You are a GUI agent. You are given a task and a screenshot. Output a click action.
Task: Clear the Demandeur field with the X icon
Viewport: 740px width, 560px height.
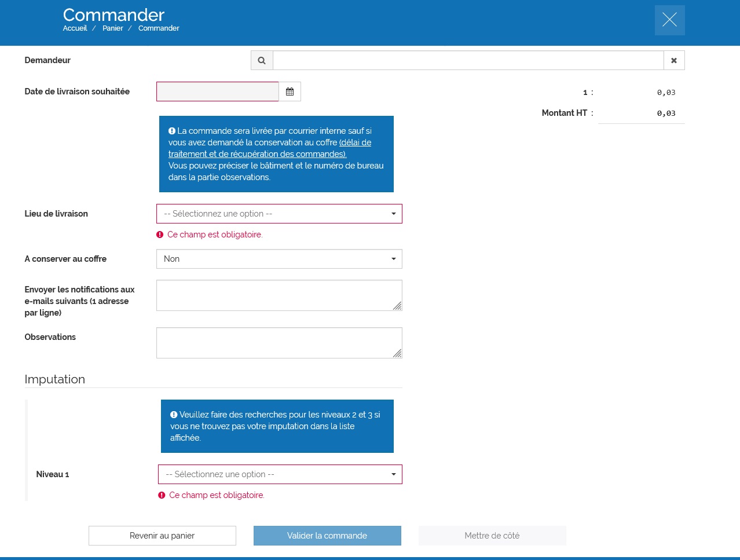[674, 60]
